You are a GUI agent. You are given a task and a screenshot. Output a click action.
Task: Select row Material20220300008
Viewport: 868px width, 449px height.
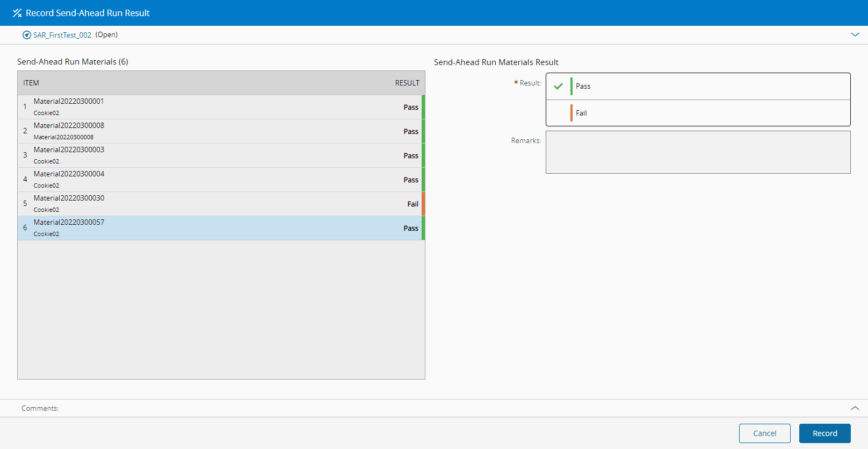click(x=220, y=131)
